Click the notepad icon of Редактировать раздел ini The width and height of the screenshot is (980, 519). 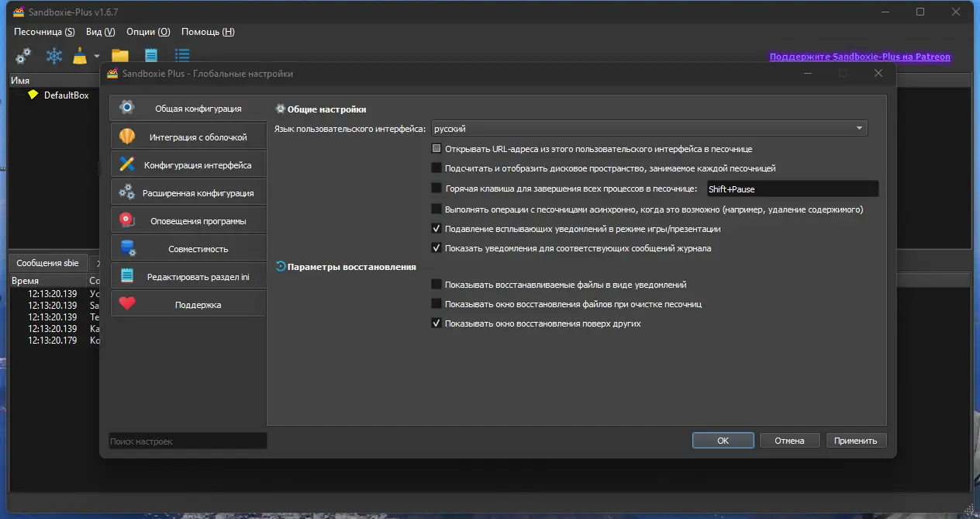[127, 276]
